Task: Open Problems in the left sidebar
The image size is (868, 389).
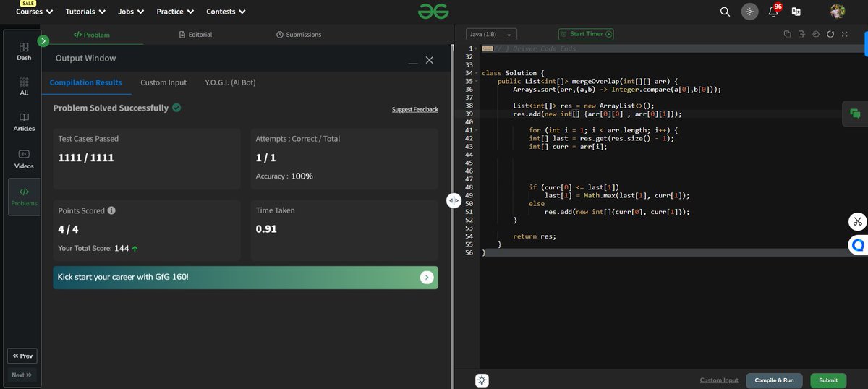Action: 24,197
